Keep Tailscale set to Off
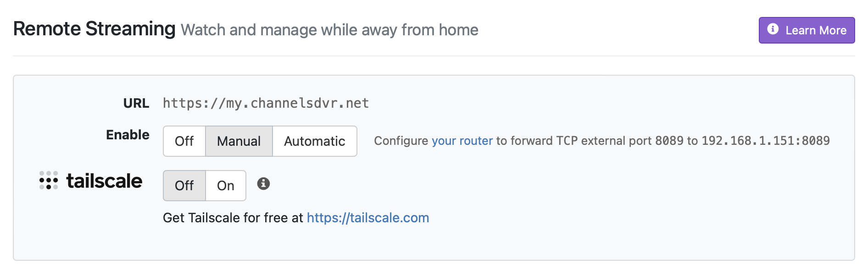This screenshot has height=275, width=868. (184, 186)
